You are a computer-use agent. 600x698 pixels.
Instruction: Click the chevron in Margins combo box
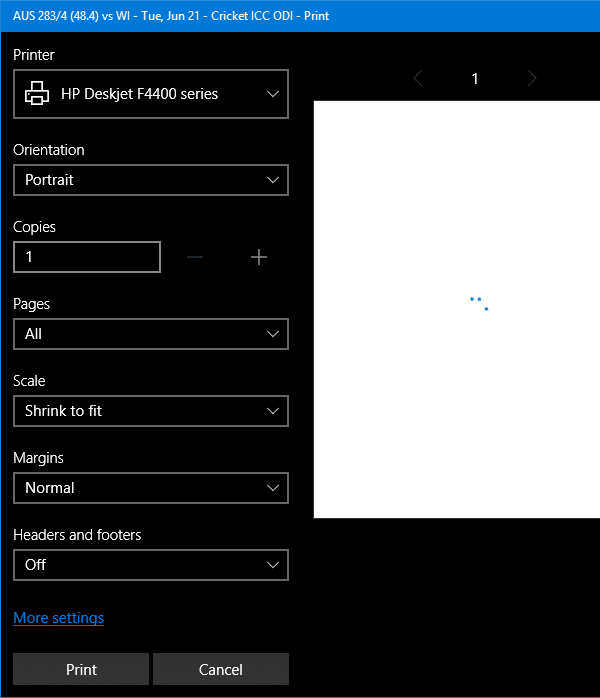point(273,488)
